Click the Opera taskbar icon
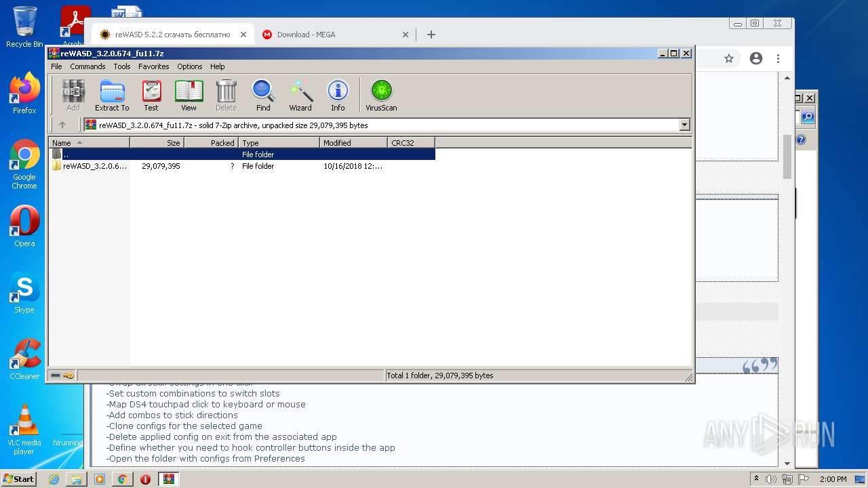 coord(145,479)
